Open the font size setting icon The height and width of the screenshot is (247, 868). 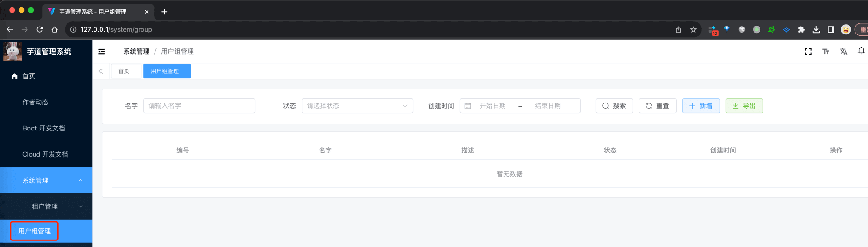826,52
